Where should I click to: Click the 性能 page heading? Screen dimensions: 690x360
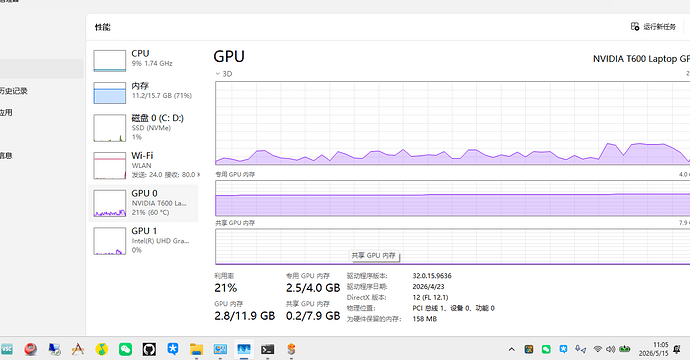click(x=103, y=27)
